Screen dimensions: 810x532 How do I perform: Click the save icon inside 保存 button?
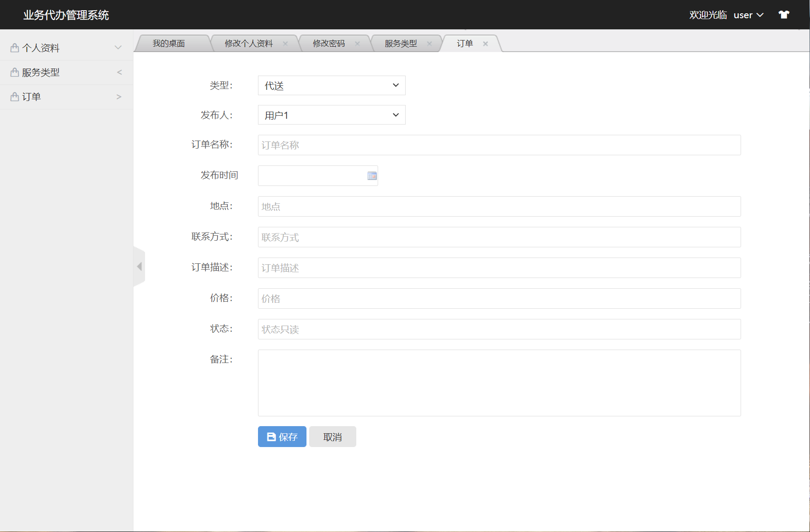pyautogui.click(x=271, y=436)
